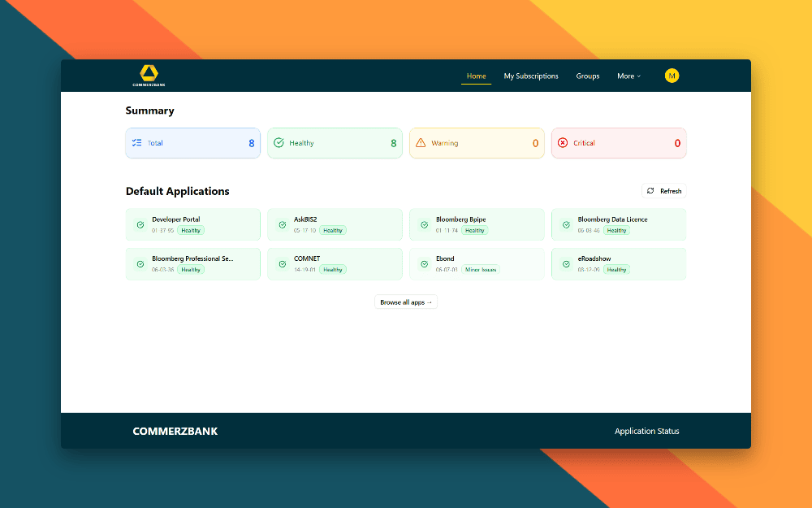Click Bloomberg Professional Se... status check icon

(x=140, y=264)
